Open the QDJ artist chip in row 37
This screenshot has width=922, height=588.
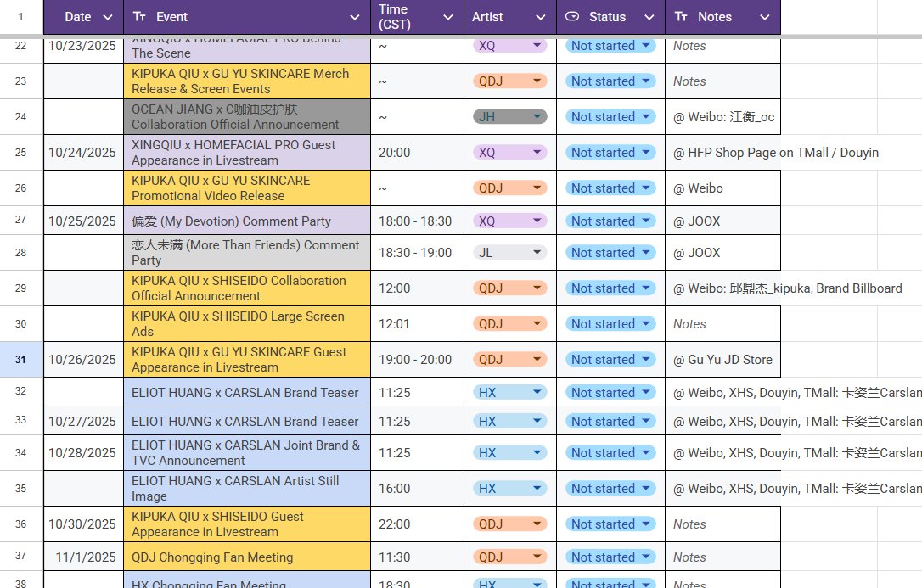pyautogui.click(x=509, y=557)
